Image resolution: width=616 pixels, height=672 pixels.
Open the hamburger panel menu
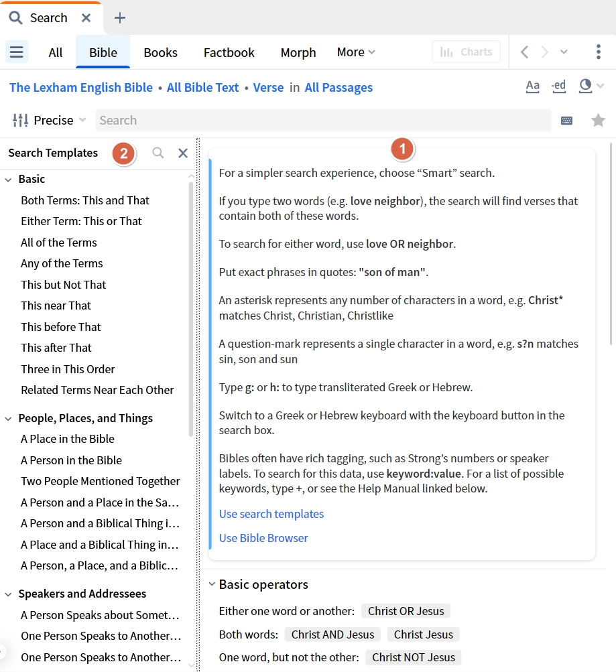(17, 52)
